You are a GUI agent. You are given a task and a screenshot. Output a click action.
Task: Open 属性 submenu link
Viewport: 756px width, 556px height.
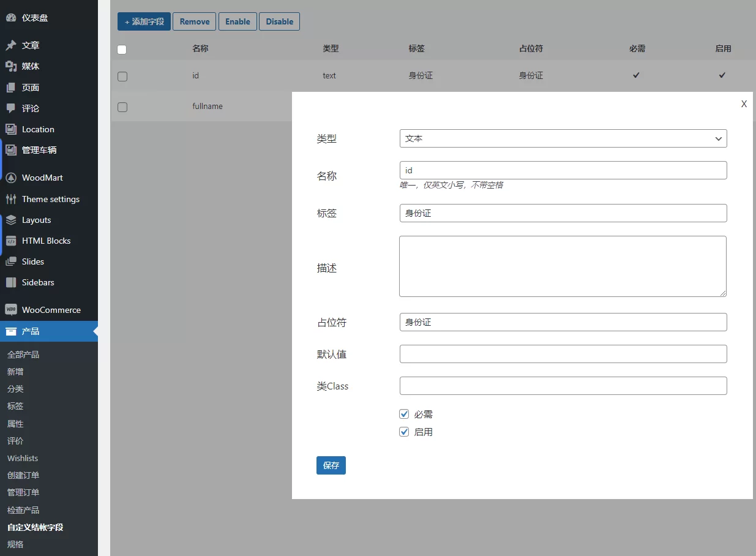coord(15,424)
